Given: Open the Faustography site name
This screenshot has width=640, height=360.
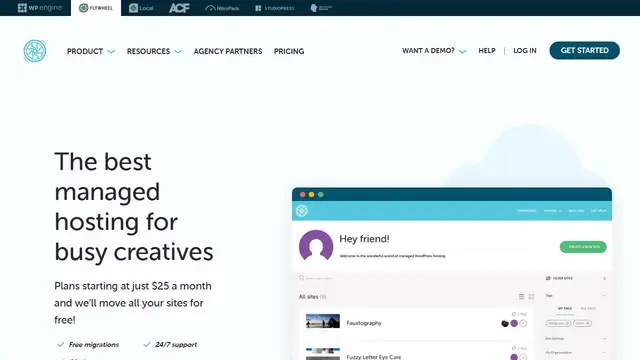Looking at the screenshot, I should click(364, 323).
